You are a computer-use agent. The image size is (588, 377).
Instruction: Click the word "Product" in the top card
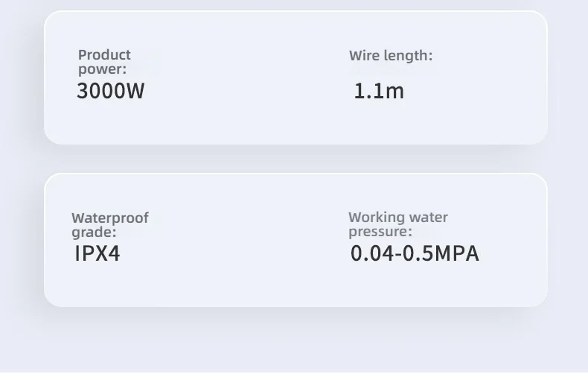coord(104,54)
